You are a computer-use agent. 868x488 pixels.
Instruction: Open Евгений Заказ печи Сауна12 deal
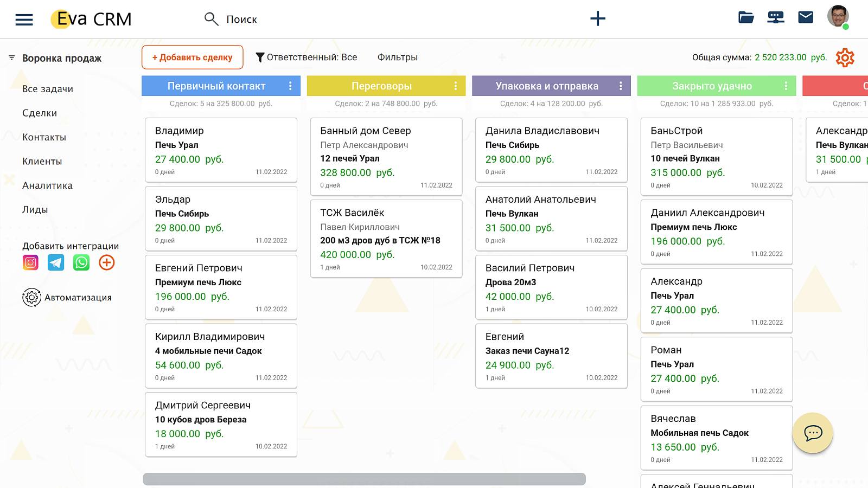click(551, 356)
